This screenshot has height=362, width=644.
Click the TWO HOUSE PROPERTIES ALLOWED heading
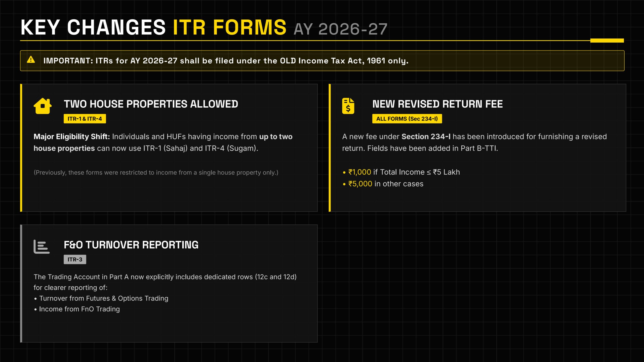151,104
